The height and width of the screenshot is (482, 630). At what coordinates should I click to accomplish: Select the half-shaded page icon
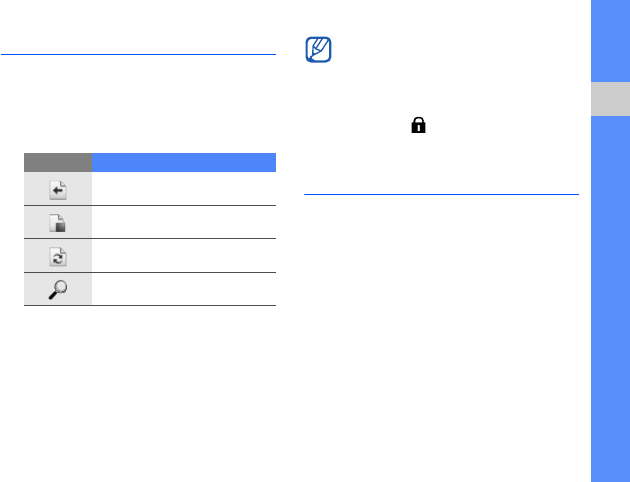tap(57, 221)
